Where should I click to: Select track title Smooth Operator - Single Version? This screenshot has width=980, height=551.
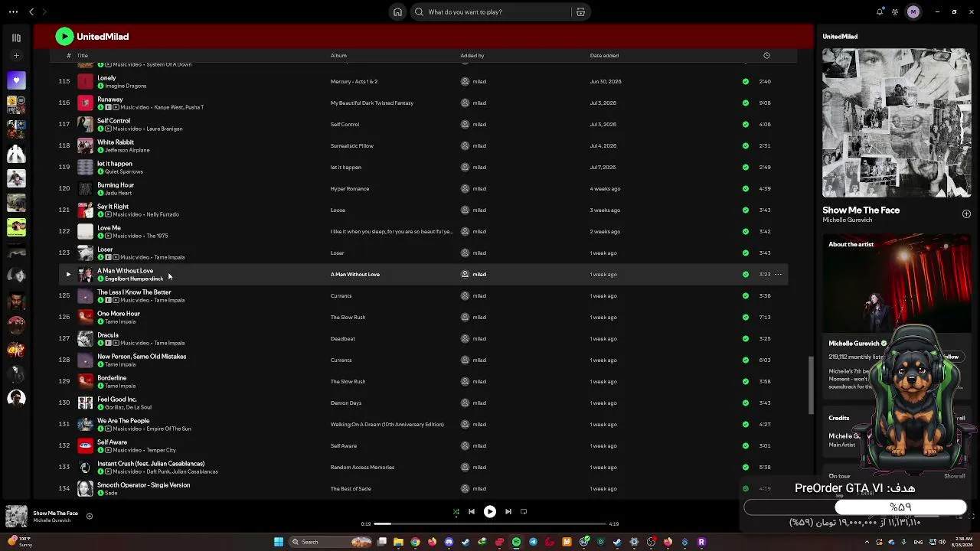point(144,485)
